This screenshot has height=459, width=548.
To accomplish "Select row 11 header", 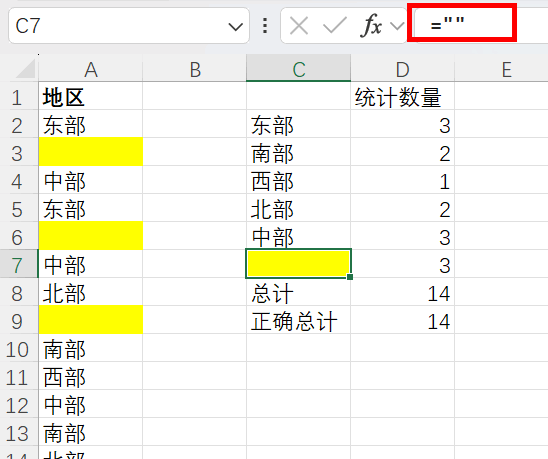I will (x=19, y=376).
